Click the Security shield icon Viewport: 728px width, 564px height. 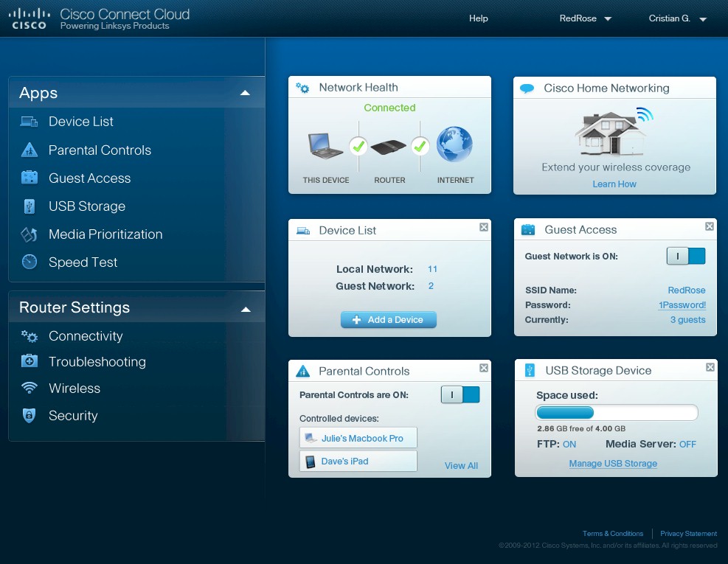coord(30,415)
